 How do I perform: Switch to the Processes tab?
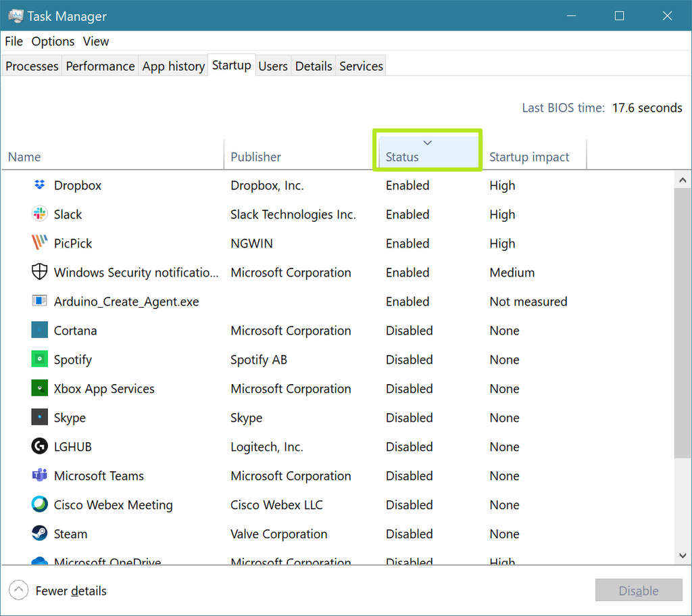point(31,66)
